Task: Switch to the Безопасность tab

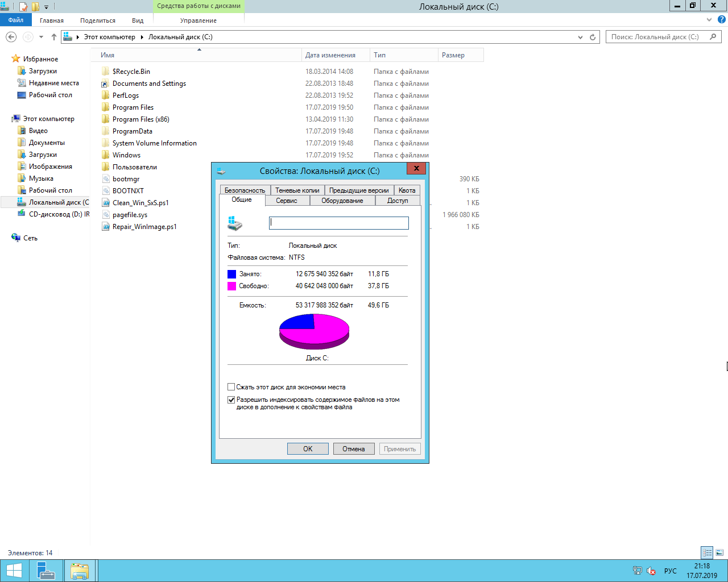Action: [245, 190]
